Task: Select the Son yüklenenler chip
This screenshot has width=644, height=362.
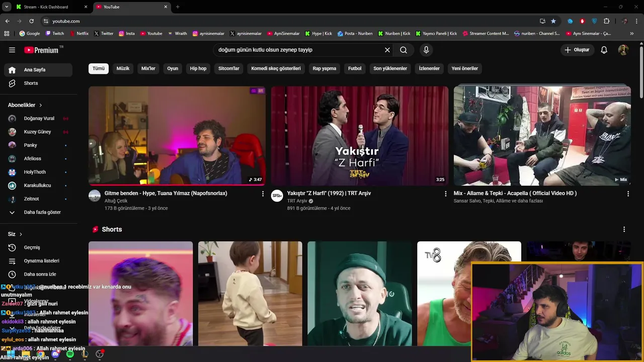Action: (390, 68)
